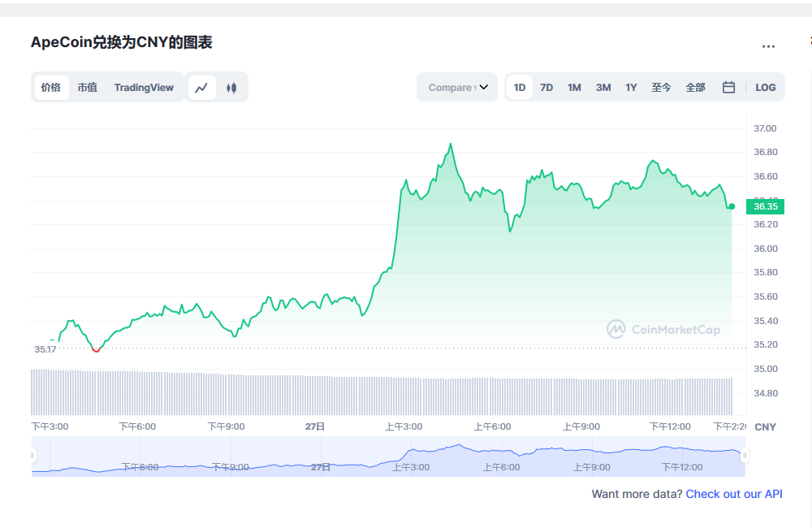The image size is (812, 528).
Task: Select the 市值 tab
Action: (x=88, y=88)
